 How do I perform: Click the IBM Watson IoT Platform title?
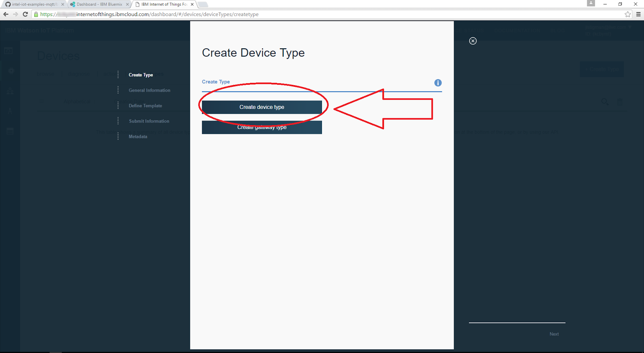[39, 31]
